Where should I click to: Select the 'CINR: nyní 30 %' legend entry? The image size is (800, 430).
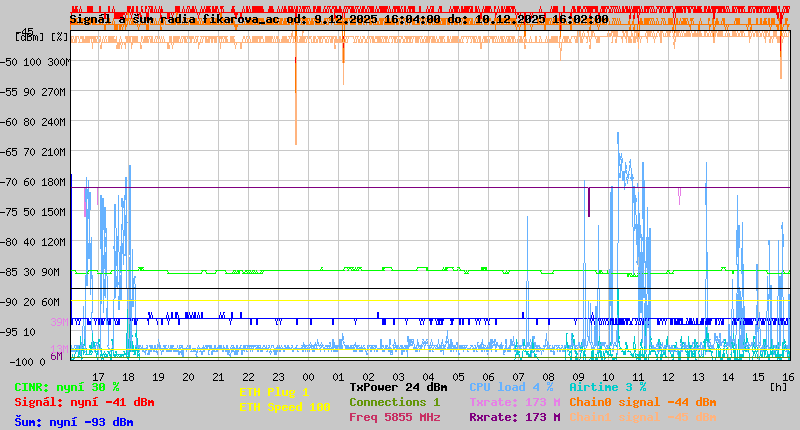[67, 387]
